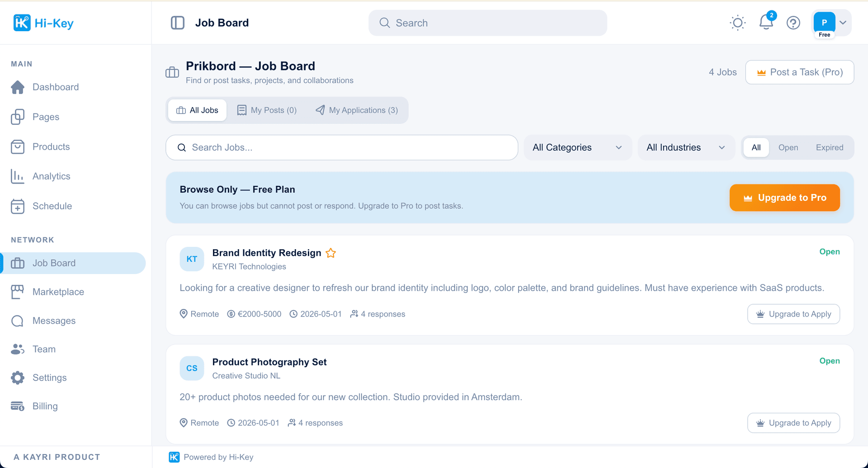Click KEYRI Technologies company name
The height and width of the screenshot is (468, 868).
click(249, 266)
